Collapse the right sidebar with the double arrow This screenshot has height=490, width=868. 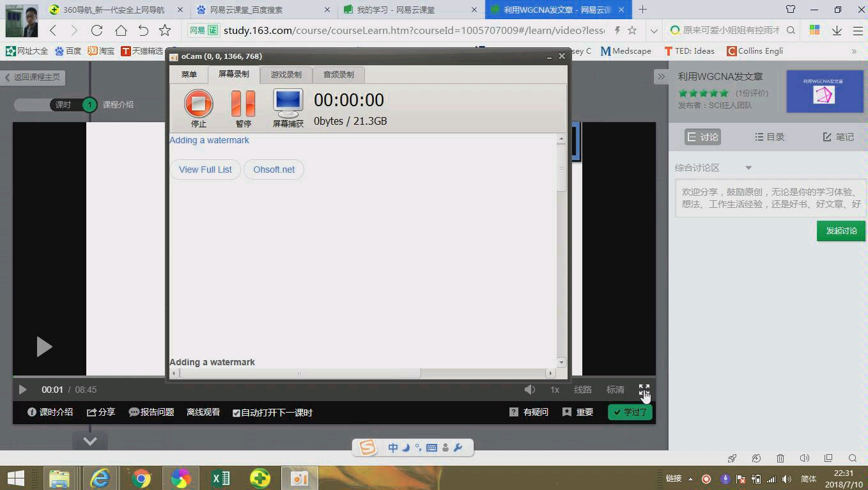pyautogui.click(x=661, y=77)
